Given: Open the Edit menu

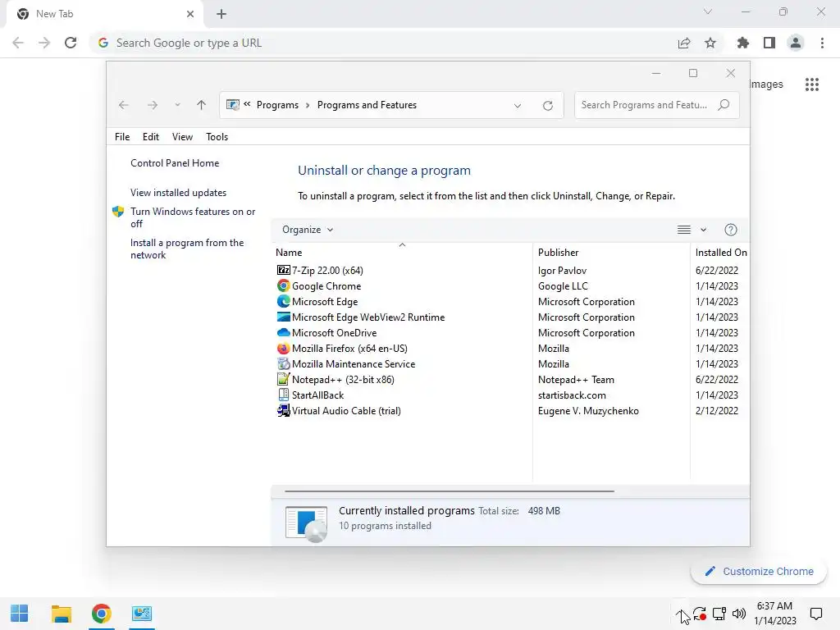Looking at the screenshot, I should pos(151,137).
